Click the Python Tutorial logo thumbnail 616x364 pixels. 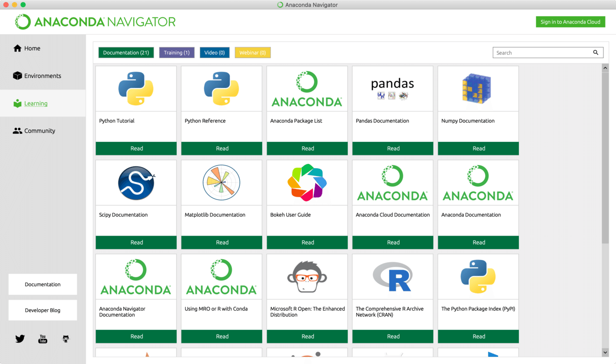tap(136, 88)
